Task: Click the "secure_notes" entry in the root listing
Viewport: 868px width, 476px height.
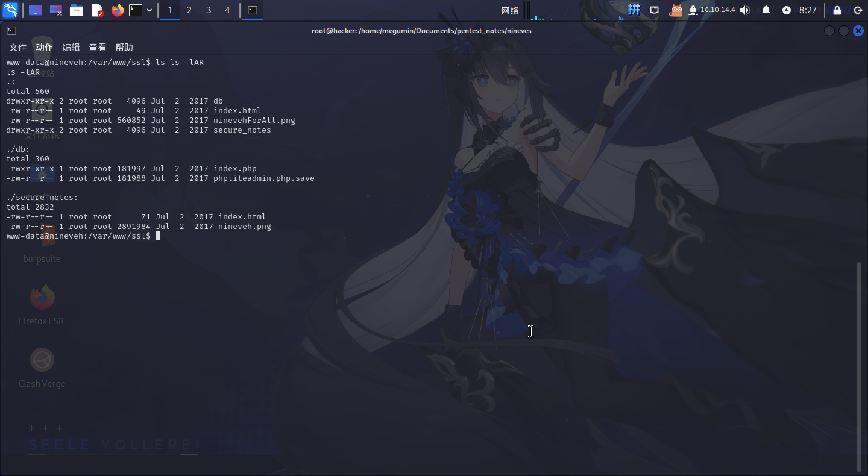Action: point(242,130)
